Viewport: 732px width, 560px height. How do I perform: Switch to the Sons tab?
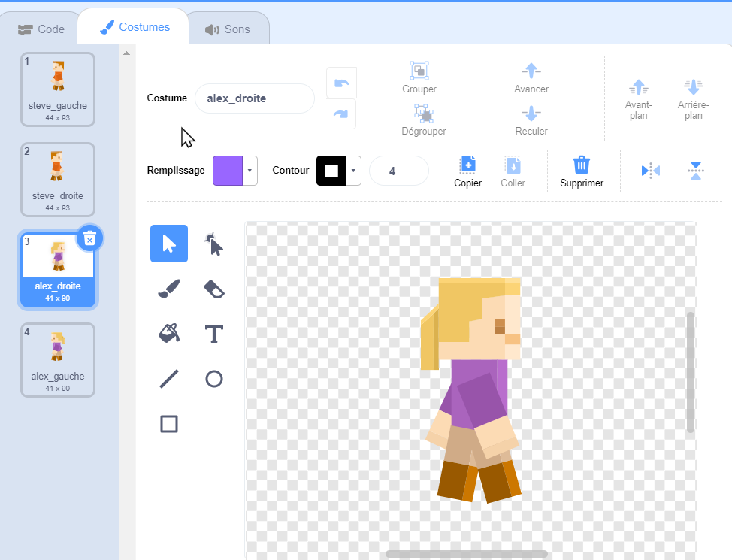228,29
